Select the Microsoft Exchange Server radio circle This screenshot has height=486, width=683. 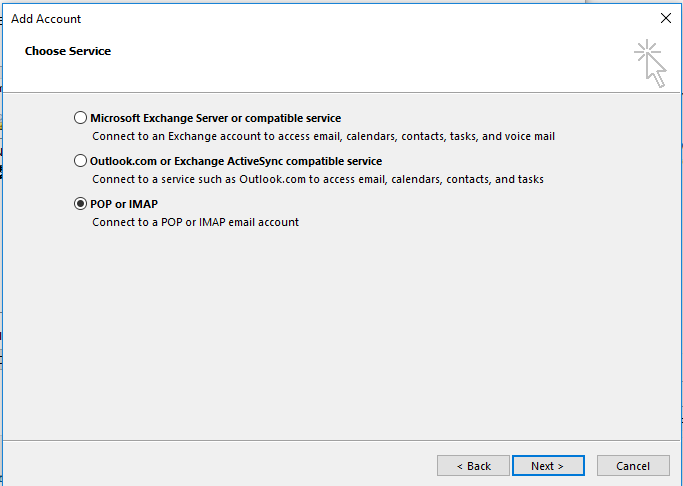click(80, 118)
